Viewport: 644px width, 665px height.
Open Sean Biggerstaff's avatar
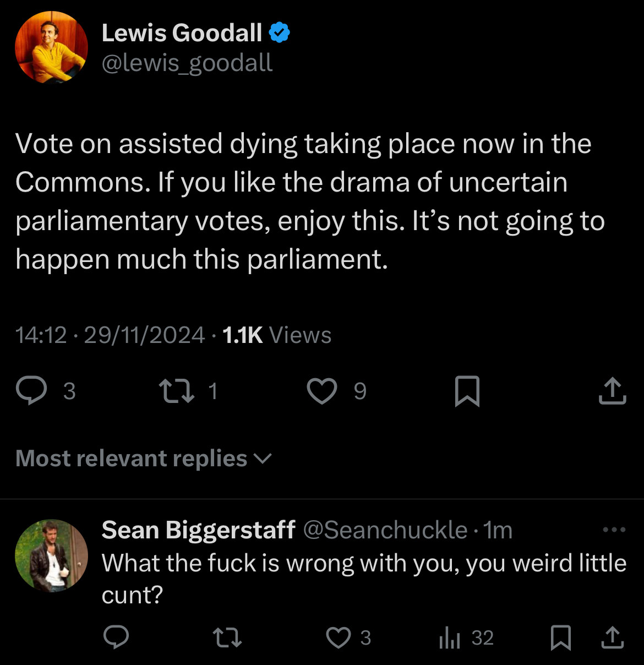(51, 555)
